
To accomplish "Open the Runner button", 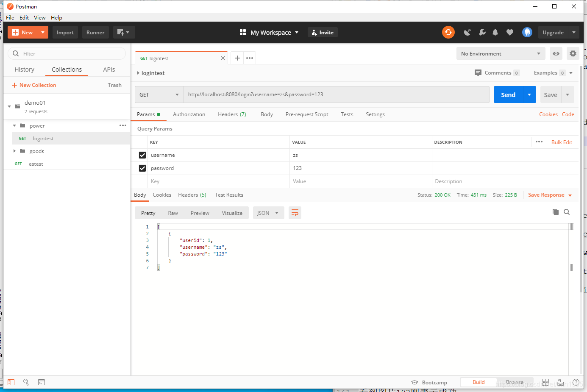I will (x=95, y=32).
